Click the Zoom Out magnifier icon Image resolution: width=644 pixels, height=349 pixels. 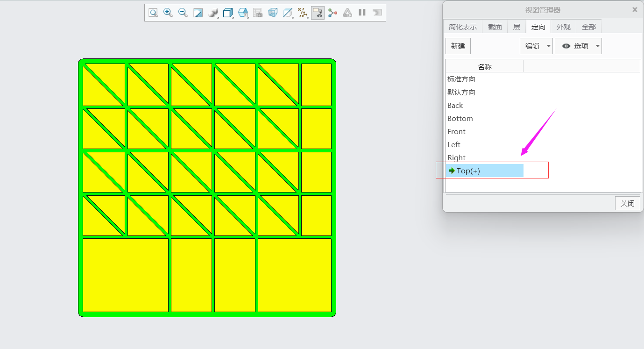point(183,13)
